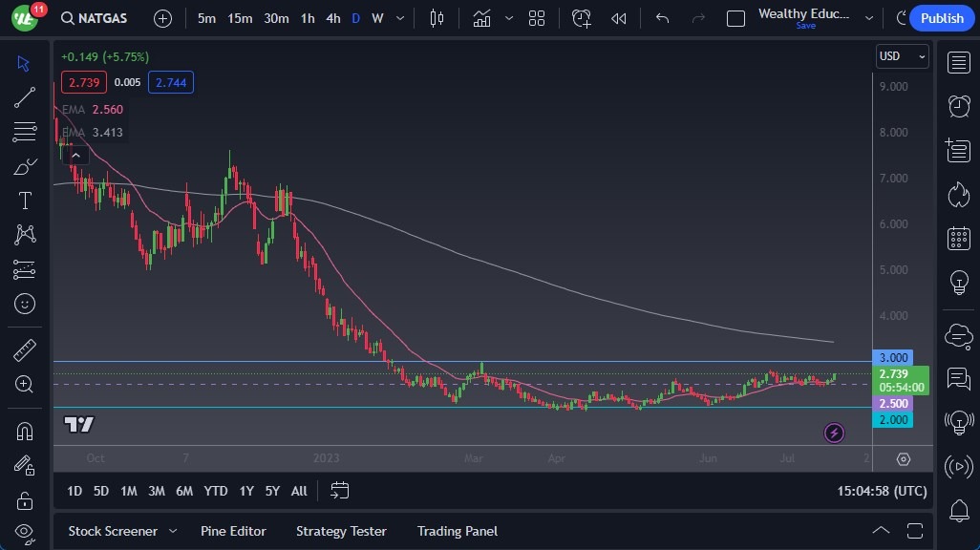The height and width of the screenshot is (550, 980).
Task: Open the alerts panel in right sidebar
Action: tap(958, 106)
